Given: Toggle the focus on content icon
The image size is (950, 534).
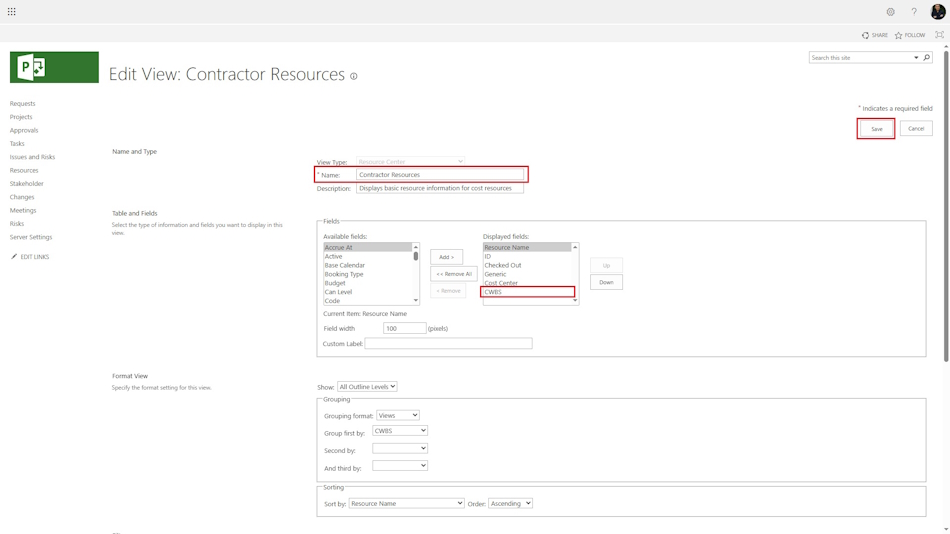Looking at the screenshot, I should coord(939,35).
